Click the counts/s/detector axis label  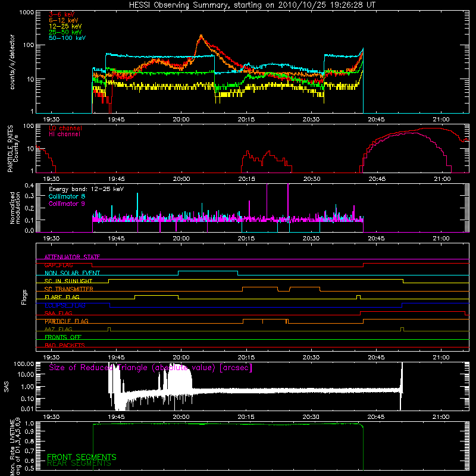tap(12, 62)
